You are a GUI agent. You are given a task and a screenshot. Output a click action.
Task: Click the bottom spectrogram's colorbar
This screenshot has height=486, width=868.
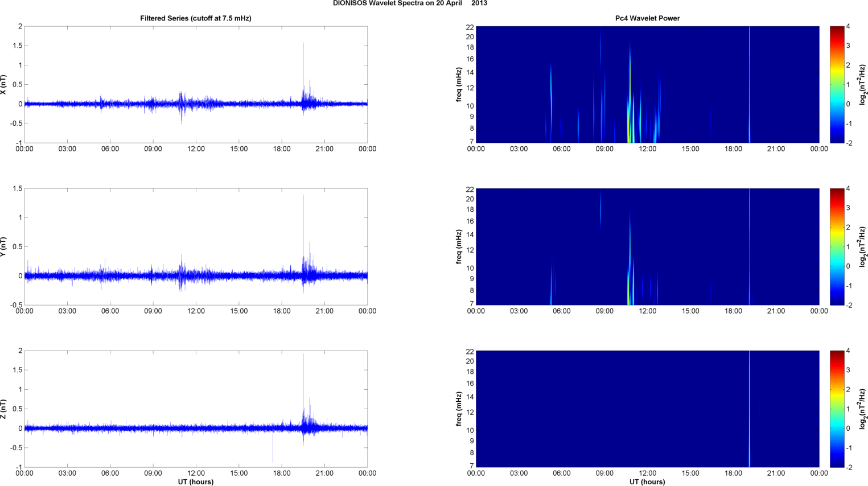836,409
